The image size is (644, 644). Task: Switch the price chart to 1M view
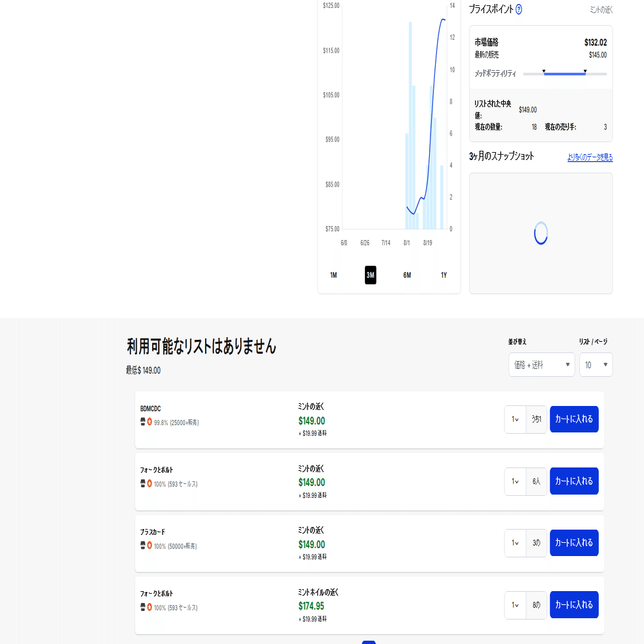click(333, 275)
